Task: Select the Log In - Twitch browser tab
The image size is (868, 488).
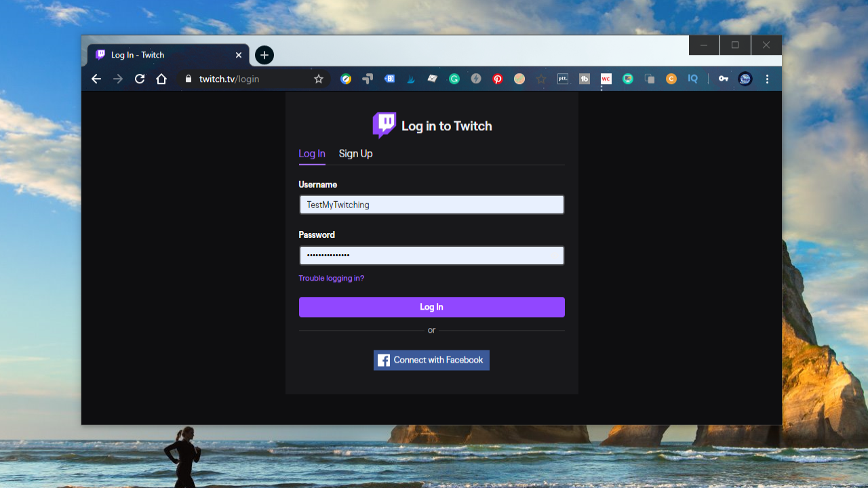Action: pos(169,55)
